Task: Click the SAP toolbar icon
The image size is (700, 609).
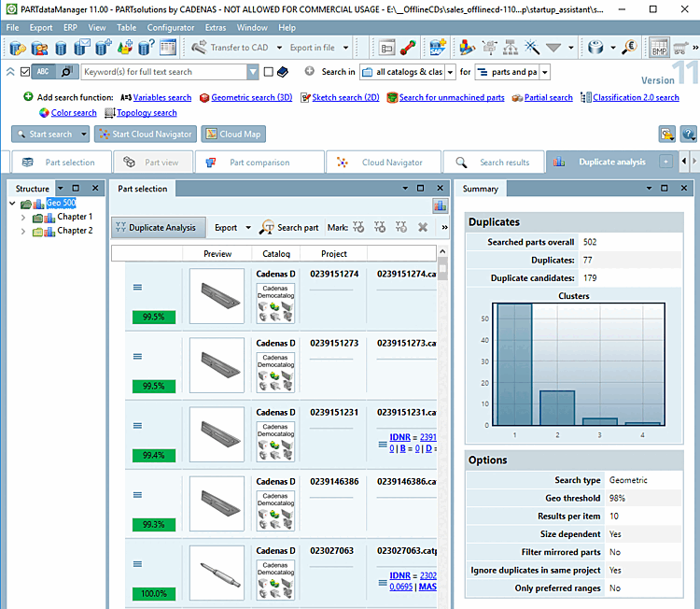Action: (x=437, y=48)
